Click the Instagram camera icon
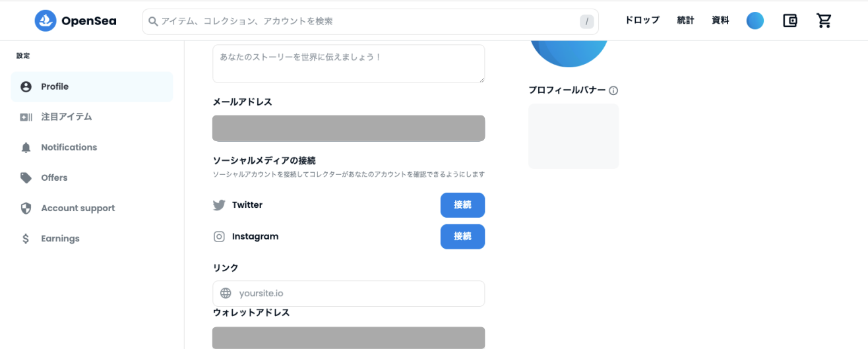This screenshot has height=349, width=868. click(x=219, y=237)
